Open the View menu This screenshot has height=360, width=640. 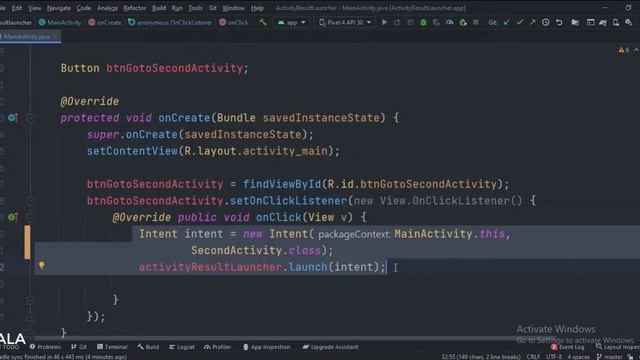[34, 8]
